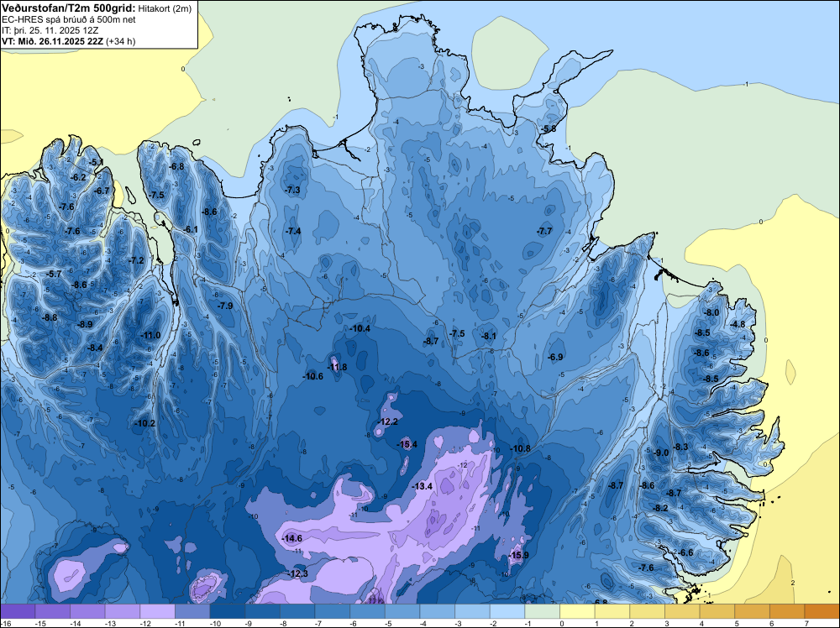Click the -4.8 temperature label
The height and width of the screenshot is (628, 840).
738,324
